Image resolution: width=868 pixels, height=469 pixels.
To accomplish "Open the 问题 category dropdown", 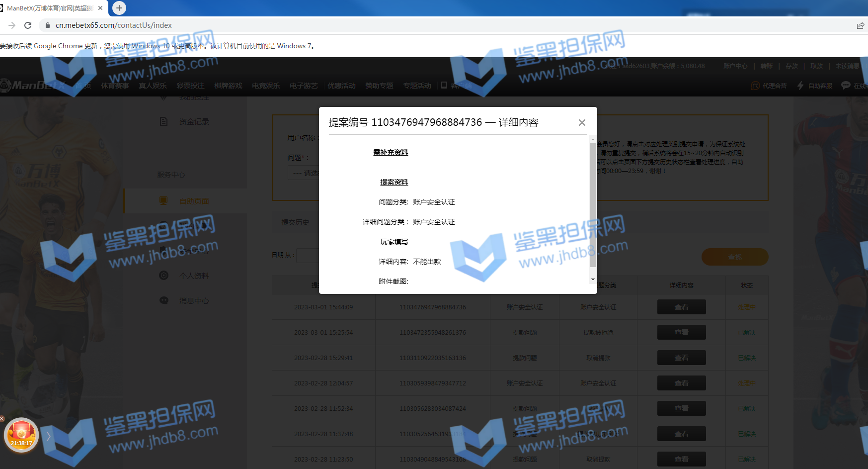I will (x=303, y=173).
